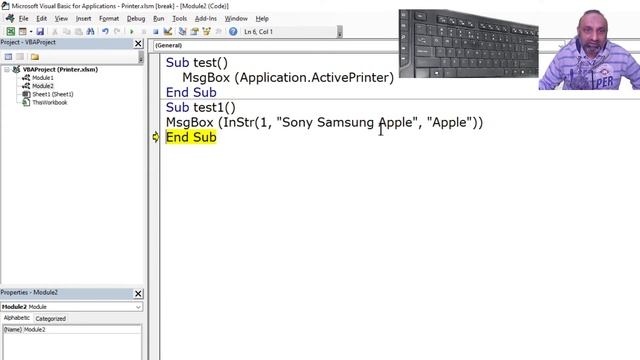640x360 pixels.
Task: Open the Add-Ins menu
Action: 206,19
